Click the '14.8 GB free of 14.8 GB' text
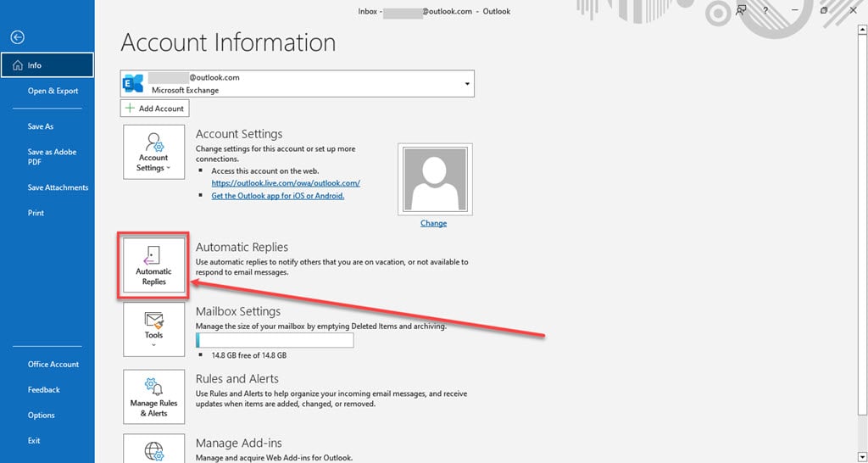 coord(249,355)
